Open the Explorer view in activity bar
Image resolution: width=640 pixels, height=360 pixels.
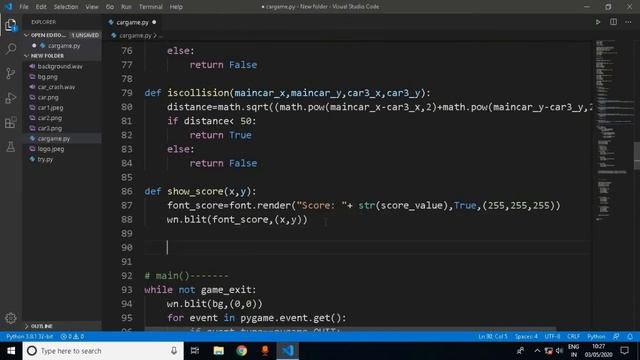11,25
